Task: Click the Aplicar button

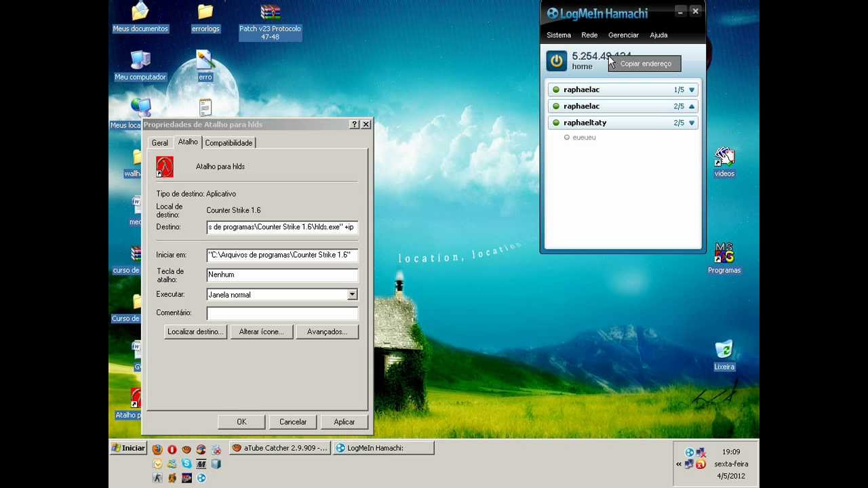Action: [344, 422]
